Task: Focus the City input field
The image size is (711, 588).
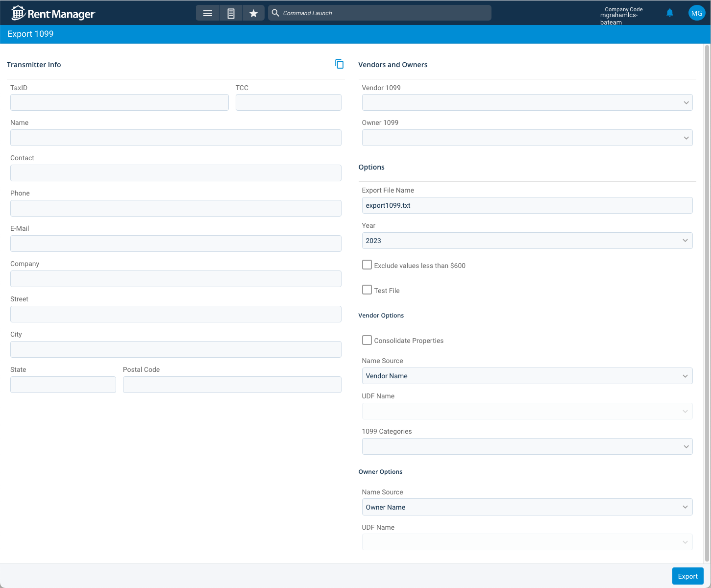Action: [176, 349]
